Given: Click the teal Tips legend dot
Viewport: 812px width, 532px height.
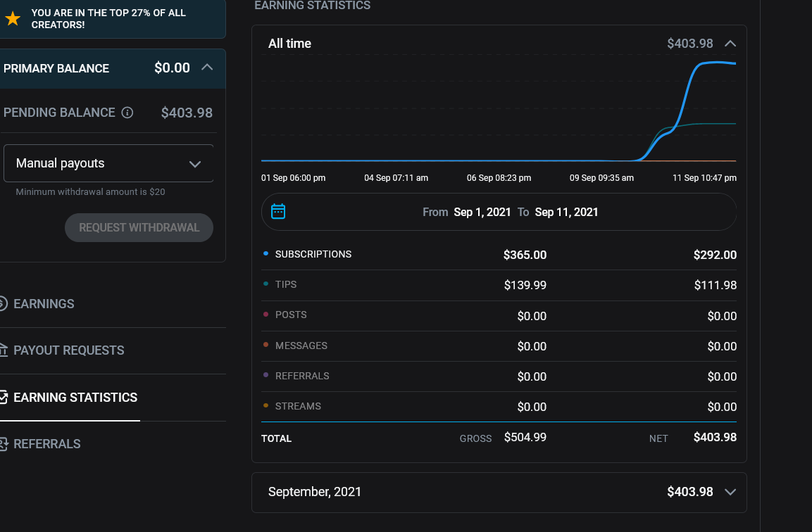Looking at the screenshot, I should [x=266, y=284].
